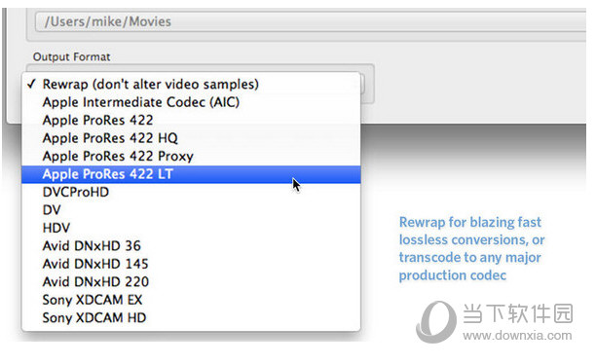Click the downxia round logo icon
596x364 pixels.
436,321
